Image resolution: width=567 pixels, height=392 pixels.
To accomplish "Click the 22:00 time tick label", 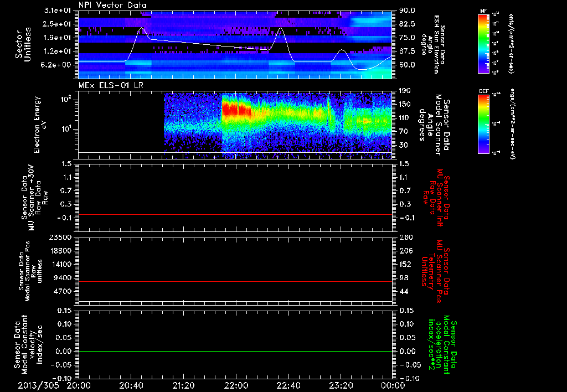I will click(x=236, y=385).
